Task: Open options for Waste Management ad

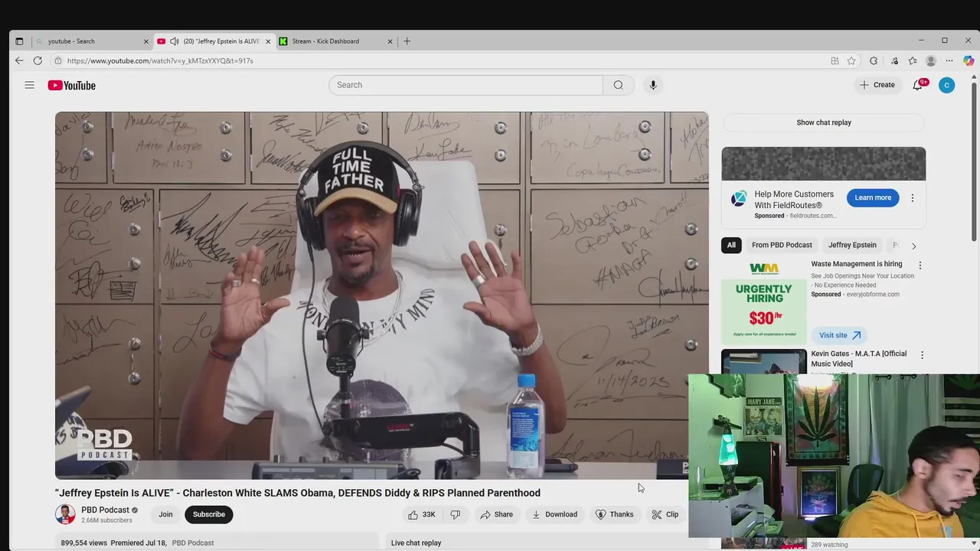Action: (920, 266)
